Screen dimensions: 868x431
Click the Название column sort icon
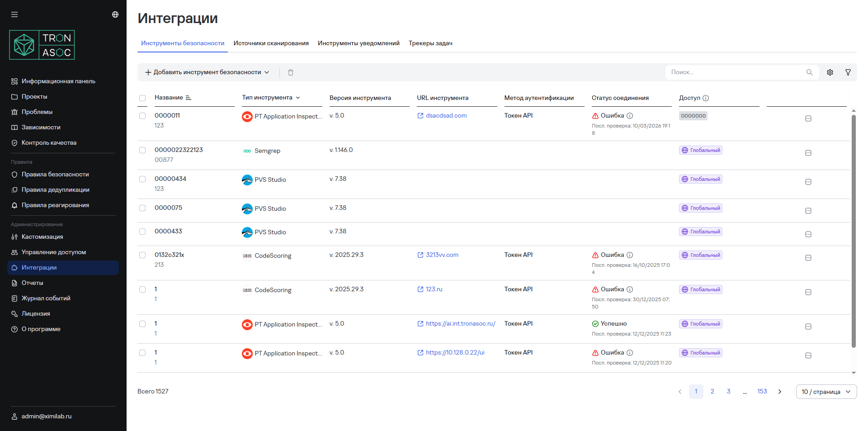[x=189, y=98]
